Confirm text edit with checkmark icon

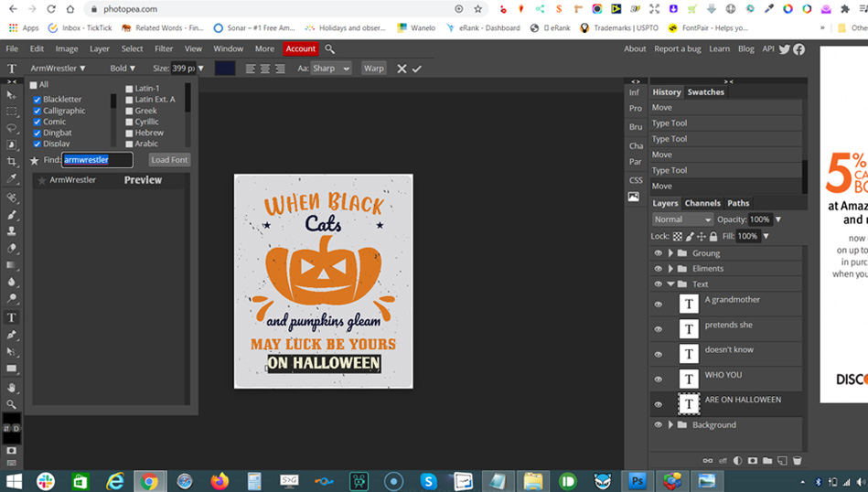(x=417, y=69)
